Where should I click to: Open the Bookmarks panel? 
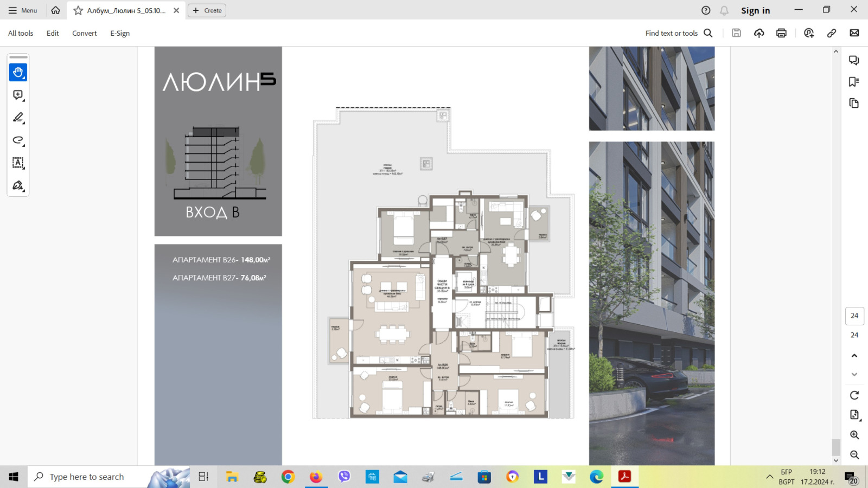[x=854, y=82]
